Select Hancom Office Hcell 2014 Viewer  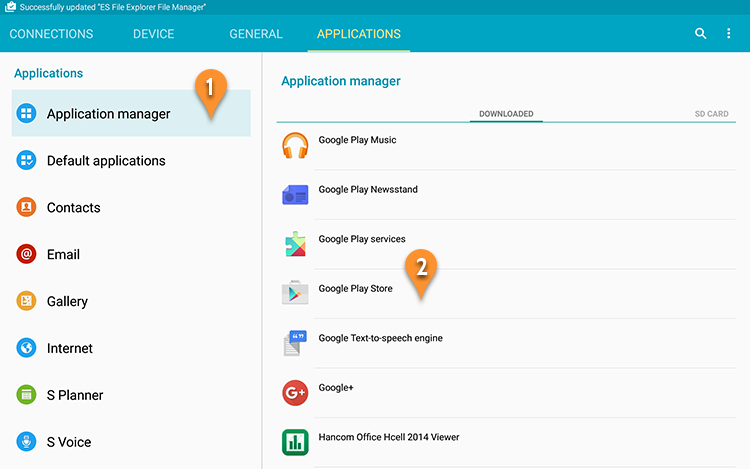(x=506, y=443)
